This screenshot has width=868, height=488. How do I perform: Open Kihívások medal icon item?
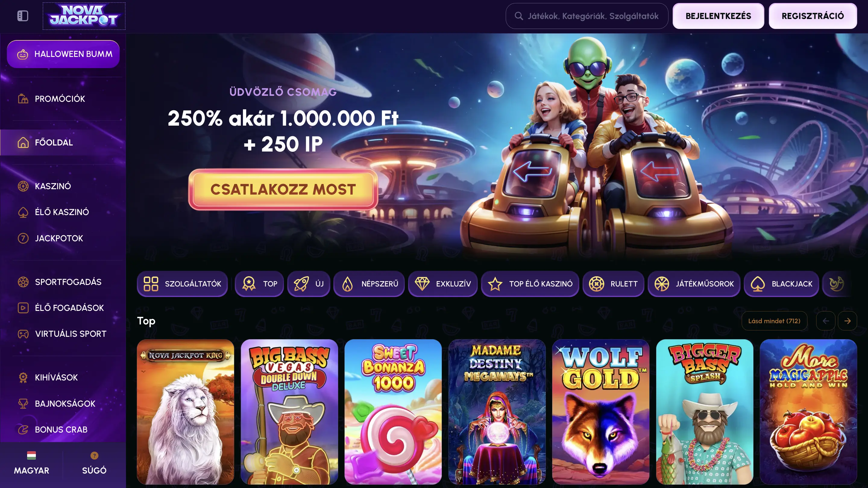click(23, 377)
